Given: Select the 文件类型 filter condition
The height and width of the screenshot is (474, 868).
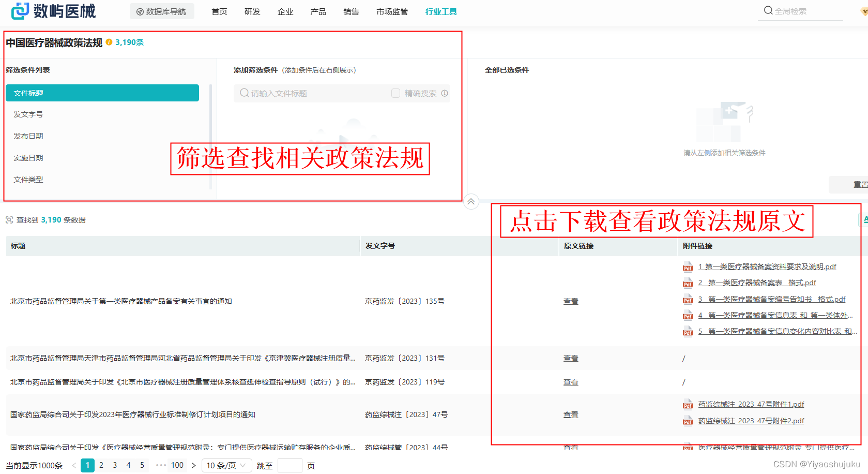Looking at the screenshot, I should pyautogui.click(x=28, y=180).
